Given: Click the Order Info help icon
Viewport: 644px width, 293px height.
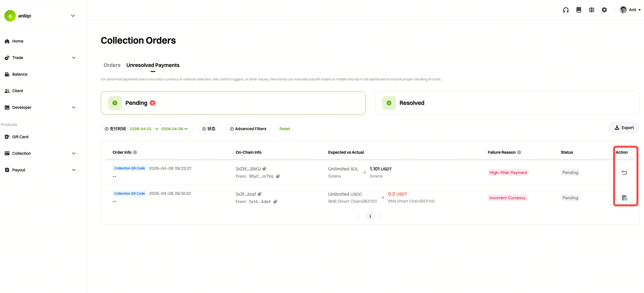Looking at the screenshot, I should point(135,152).
